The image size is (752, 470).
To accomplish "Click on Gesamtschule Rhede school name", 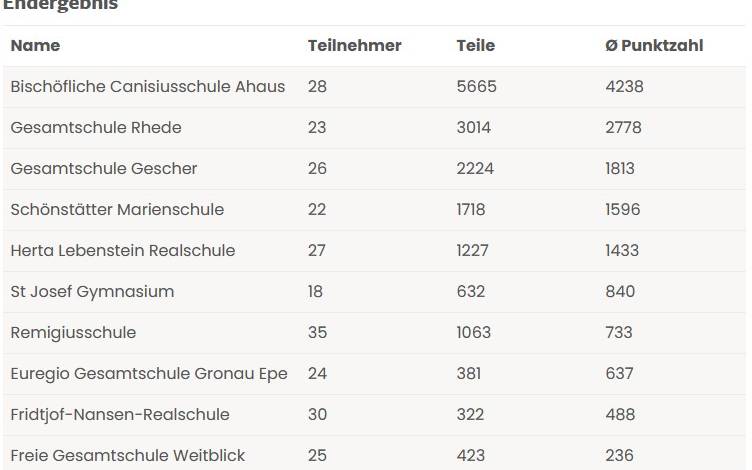I will pos(96,128).
